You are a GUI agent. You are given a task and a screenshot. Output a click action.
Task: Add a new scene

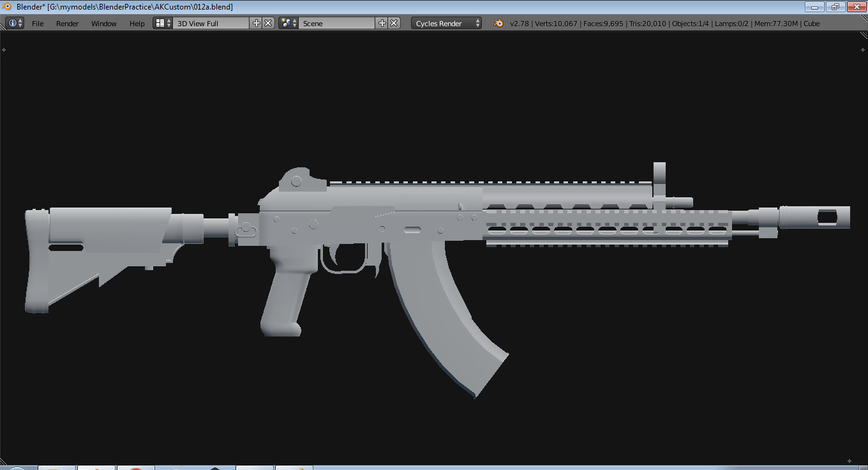[382, 23]
